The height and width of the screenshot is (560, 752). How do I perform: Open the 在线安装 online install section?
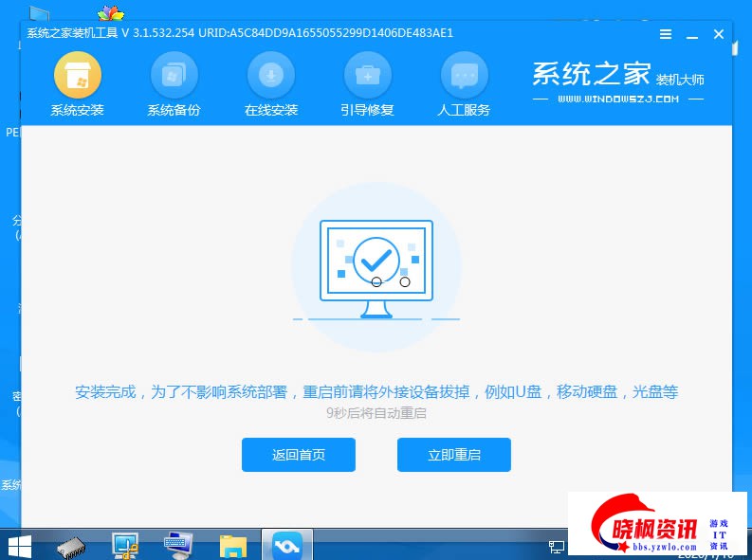(x=271, y=84)
